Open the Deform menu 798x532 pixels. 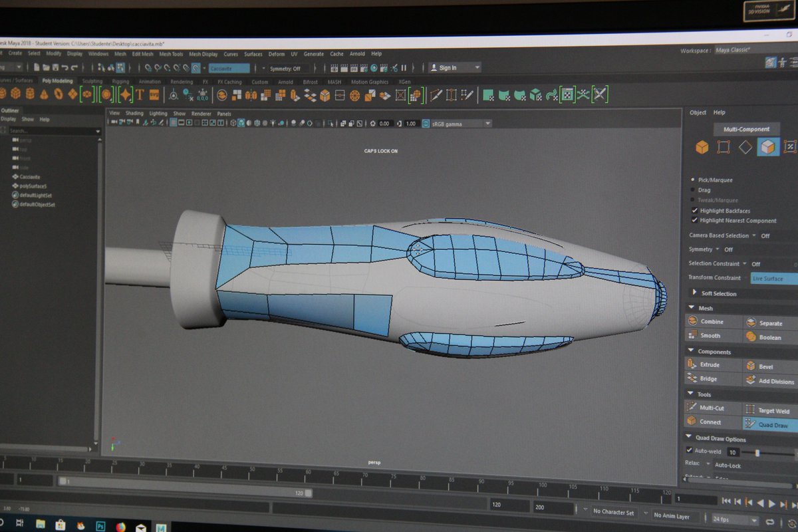point(277,54)
